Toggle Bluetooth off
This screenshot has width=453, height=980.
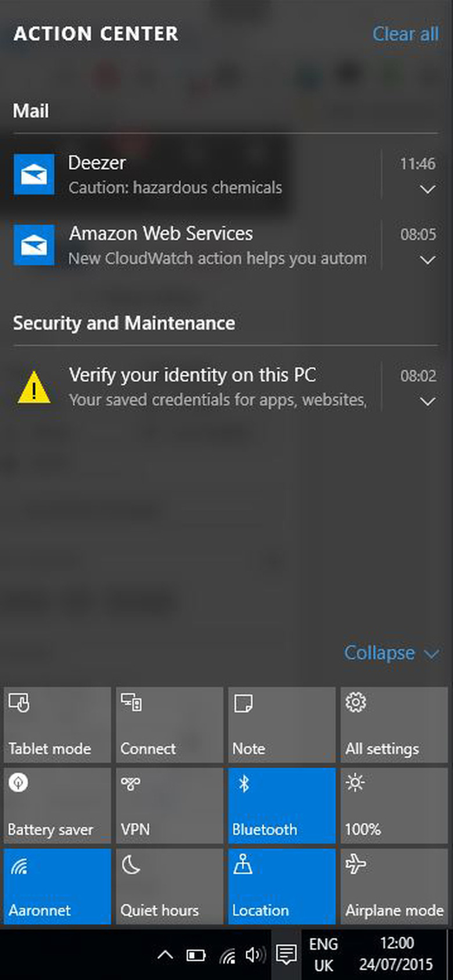click(282, 806)
